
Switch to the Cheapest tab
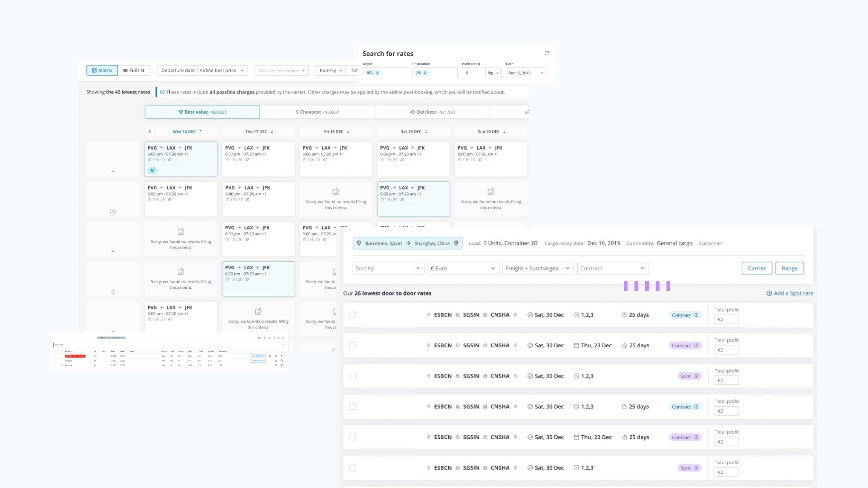click(317, 112)
